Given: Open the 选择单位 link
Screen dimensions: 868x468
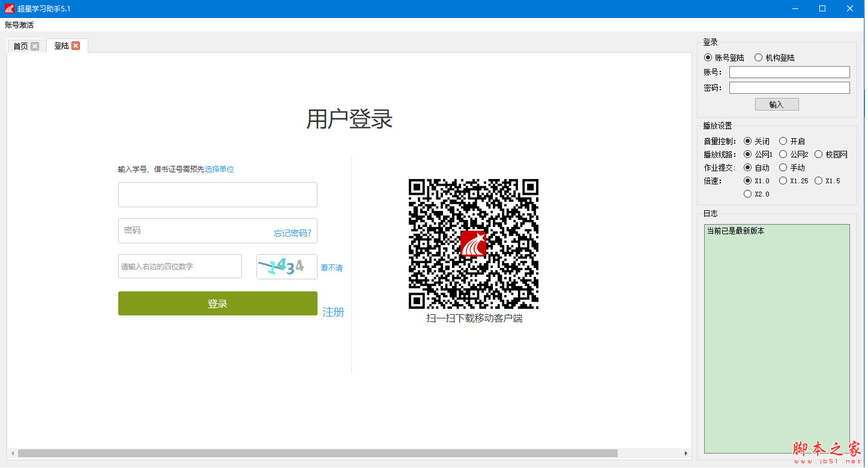Looking at the screenshot, I should 219,169.
